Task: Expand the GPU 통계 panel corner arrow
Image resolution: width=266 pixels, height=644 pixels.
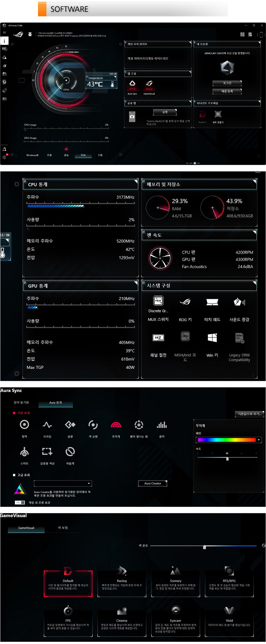Action: [x=136, y=283]
